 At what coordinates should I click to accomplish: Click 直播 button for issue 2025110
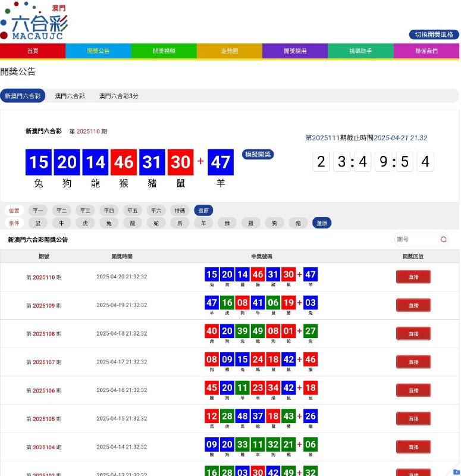click(413, 277)
